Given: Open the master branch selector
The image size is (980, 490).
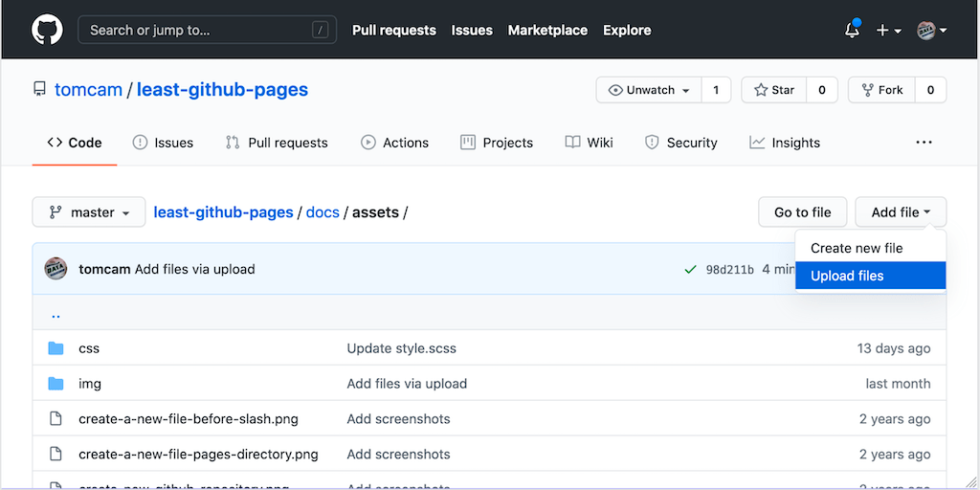Looking at the screenshot, I should point(89,212).
